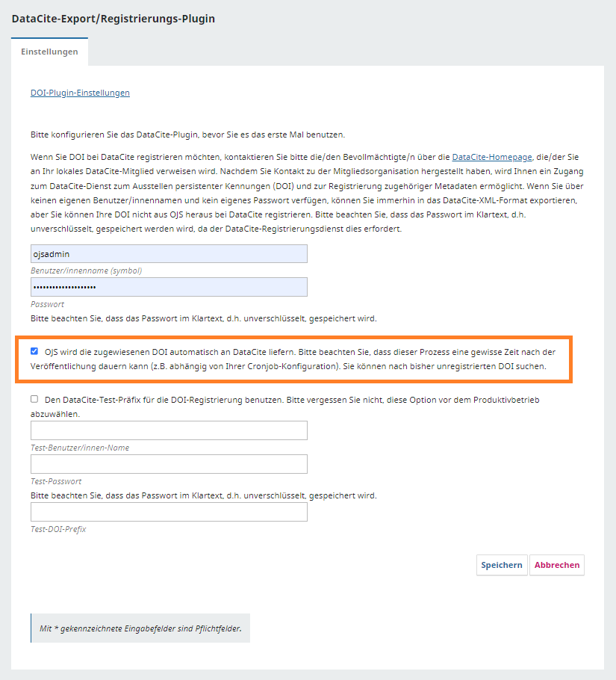Screen dimensions: 616x680
Task: Open the Einstellungen tab
Action: pos(49,52)
